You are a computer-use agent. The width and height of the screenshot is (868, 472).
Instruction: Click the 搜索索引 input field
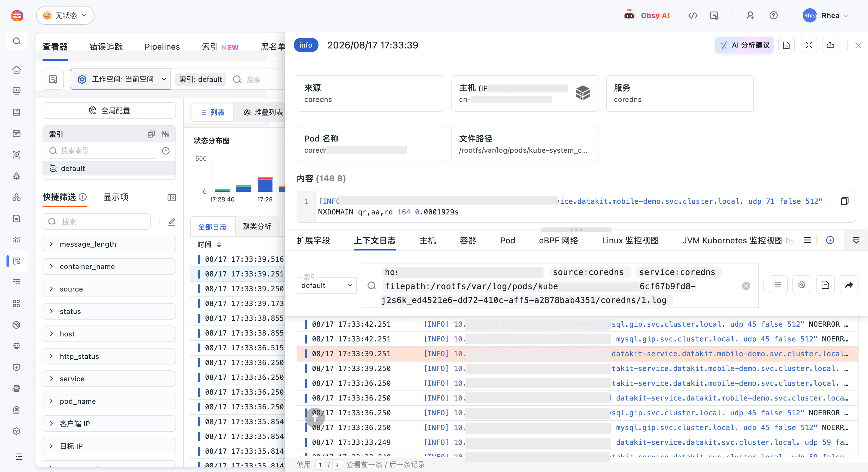103,151
